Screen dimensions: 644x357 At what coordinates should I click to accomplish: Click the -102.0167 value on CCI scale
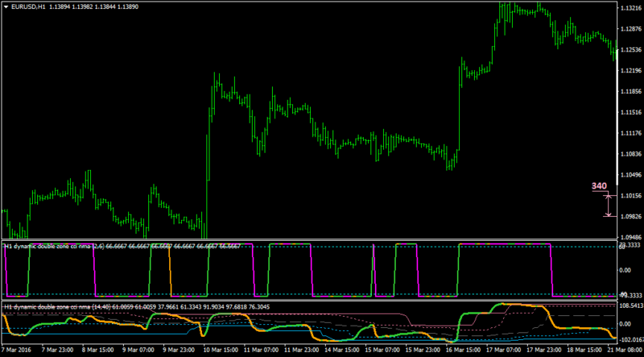pos(631,340)
